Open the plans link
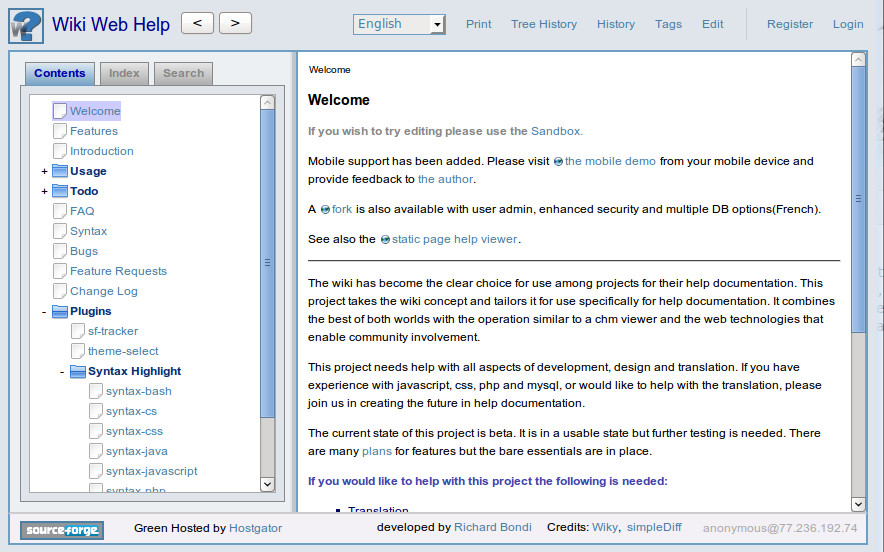 (x=377, y=452)
